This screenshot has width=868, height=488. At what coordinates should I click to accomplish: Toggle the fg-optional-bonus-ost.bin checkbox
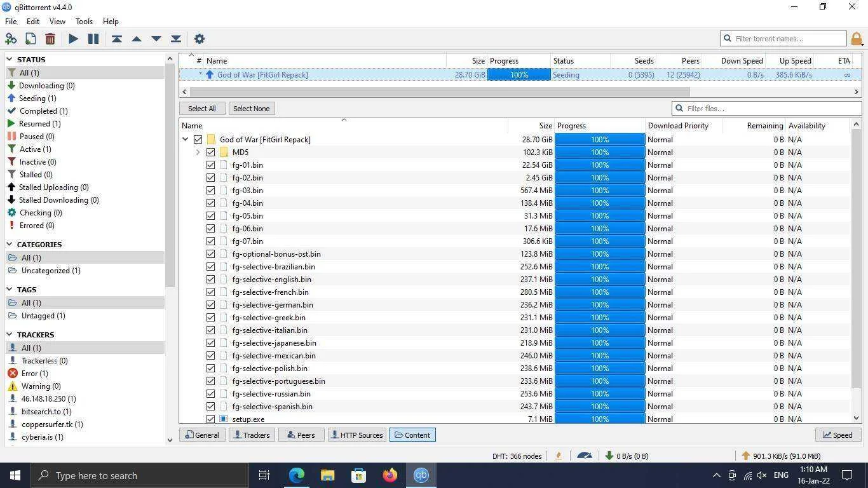click(210, 254)
